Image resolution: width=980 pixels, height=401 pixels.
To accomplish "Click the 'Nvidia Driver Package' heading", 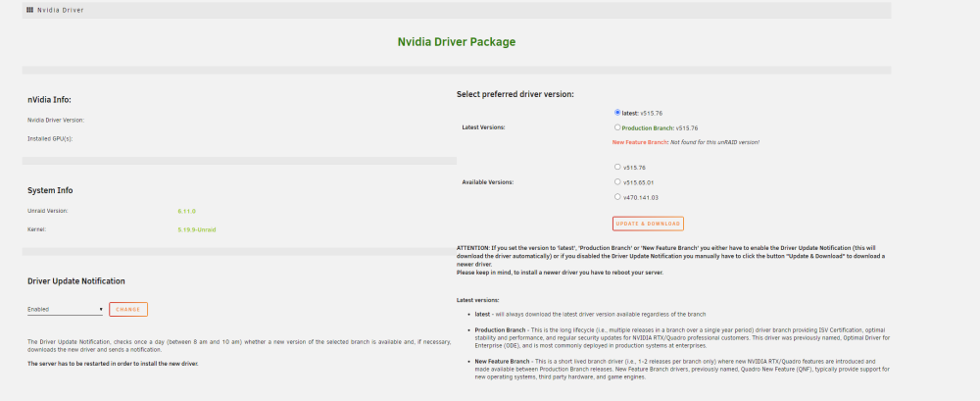I will (457, 42).
